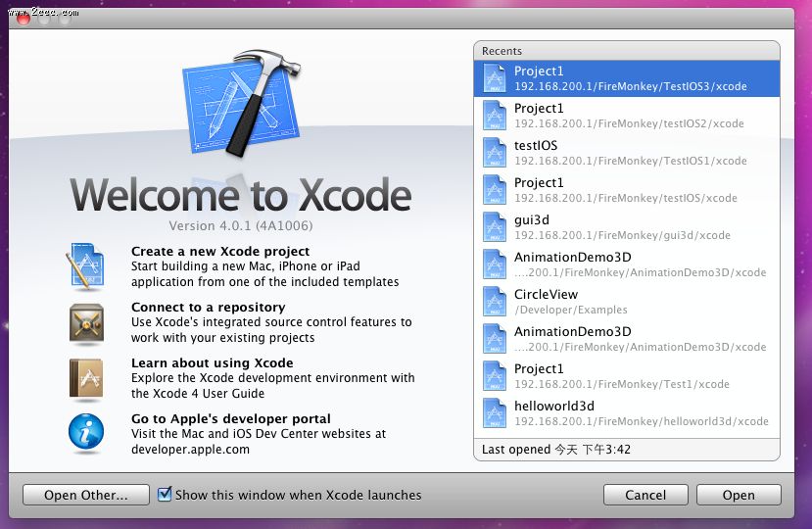Select recent Project1 in Test1/xcode

tap(627, 376)
